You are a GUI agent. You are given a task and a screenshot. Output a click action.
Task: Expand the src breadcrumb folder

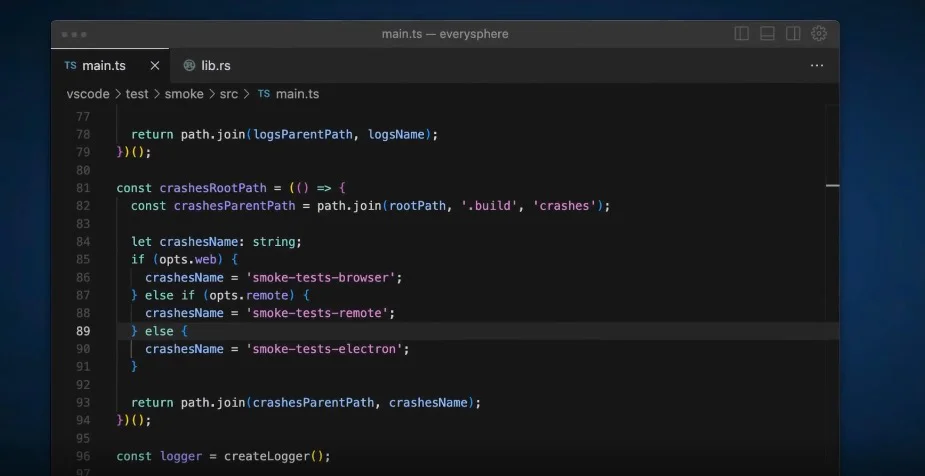(229, 94)
